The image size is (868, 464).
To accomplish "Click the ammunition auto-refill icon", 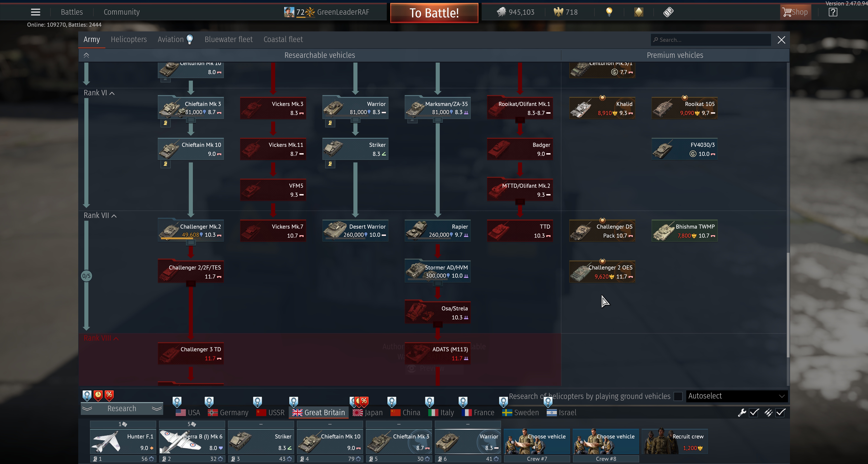I will (x=768, y=412).
